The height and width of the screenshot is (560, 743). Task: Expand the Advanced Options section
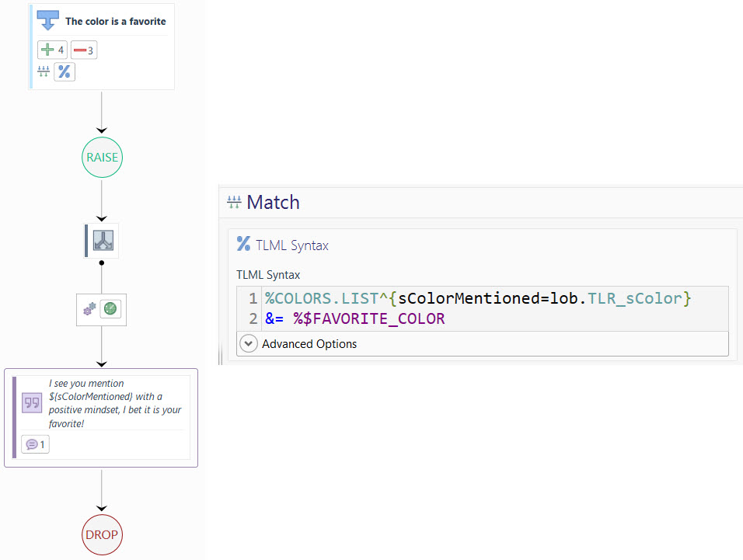pyautogui.click(x=249, y=343)
